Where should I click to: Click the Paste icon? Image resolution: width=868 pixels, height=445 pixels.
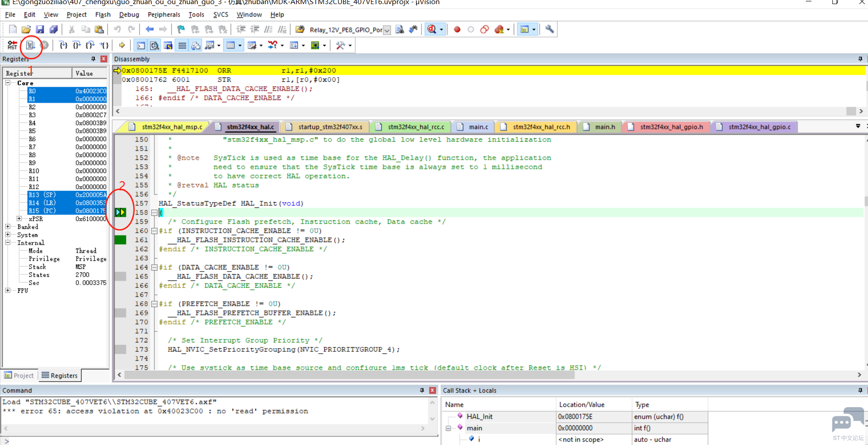(99, 29)
